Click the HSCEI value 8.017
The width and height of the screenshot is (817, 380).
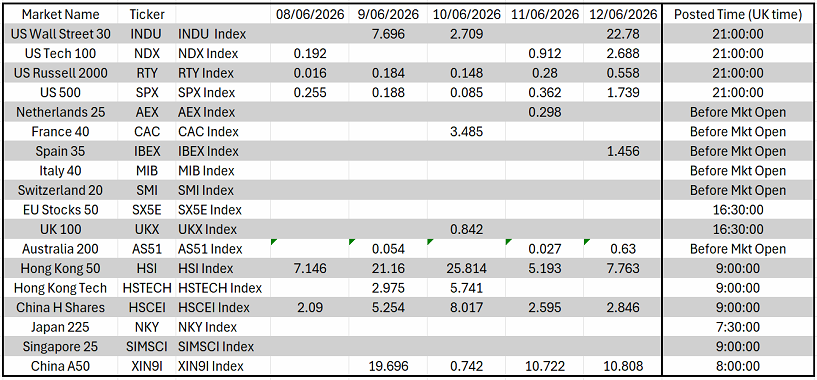(466, 308)
